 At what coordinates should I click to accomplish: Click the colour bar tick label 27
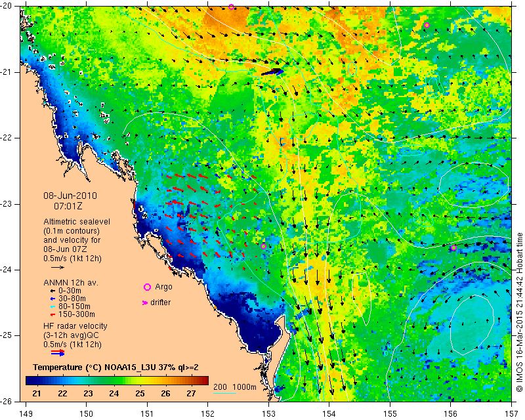(x=191, y=393)
